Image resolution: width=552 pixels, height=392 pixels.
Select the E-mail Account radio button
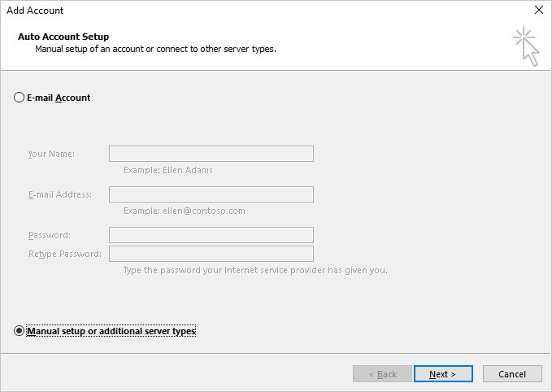20,98
